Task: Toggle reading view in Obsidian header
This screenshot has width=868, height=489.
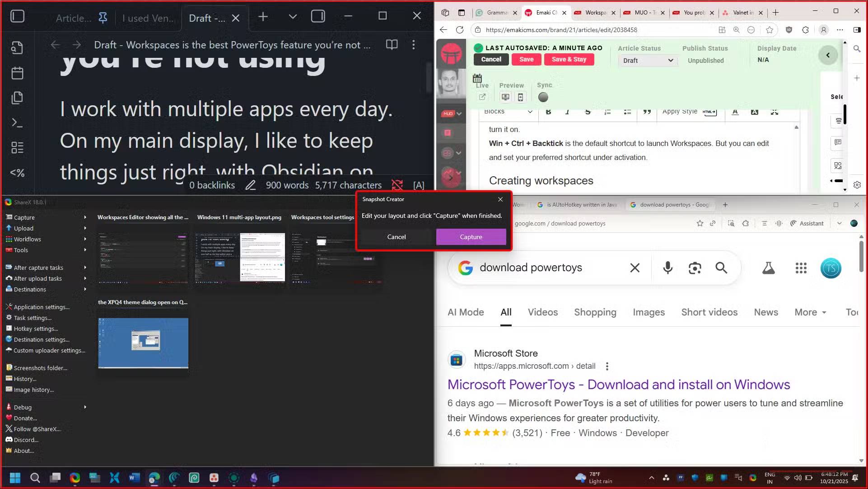Action: coord(392,44)
